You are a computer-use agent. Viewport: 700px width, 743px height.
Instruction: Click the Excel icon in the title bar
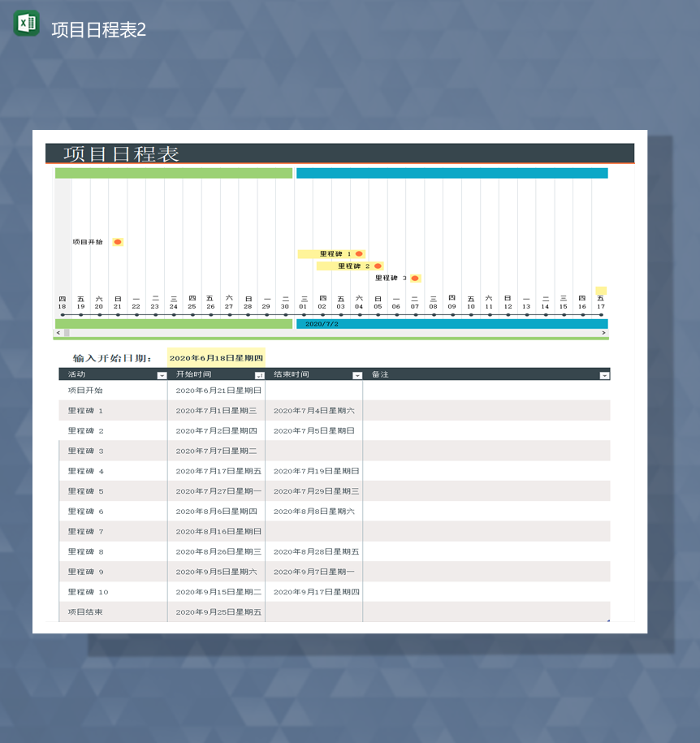pyautogui.click(x=25, y=24)
